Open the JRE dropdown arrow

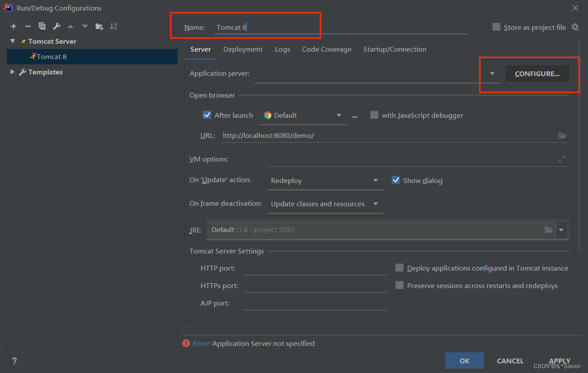(x=561, y=230)
